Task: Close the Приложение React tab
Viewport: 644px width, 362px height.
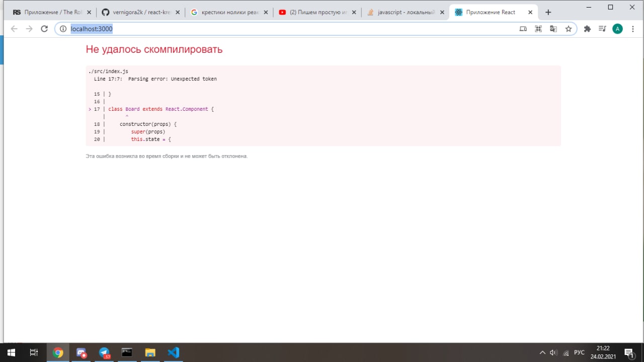Action: pos(531,12)
